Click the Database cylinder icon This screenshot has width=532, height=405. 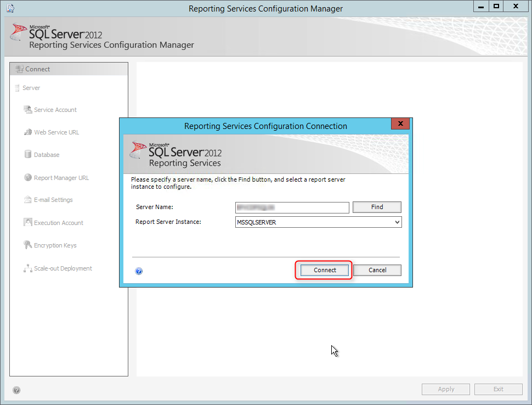tap(28, 154)
